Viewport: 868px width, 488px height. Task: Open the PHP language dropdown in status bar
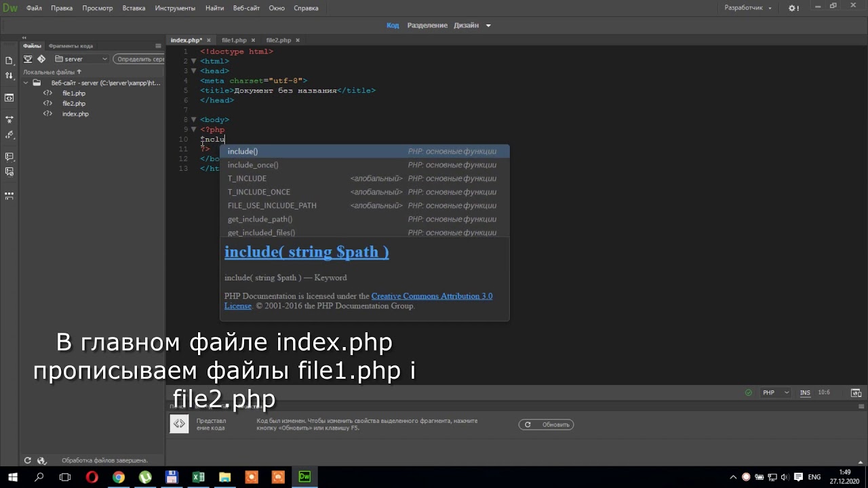coord(775,392)
